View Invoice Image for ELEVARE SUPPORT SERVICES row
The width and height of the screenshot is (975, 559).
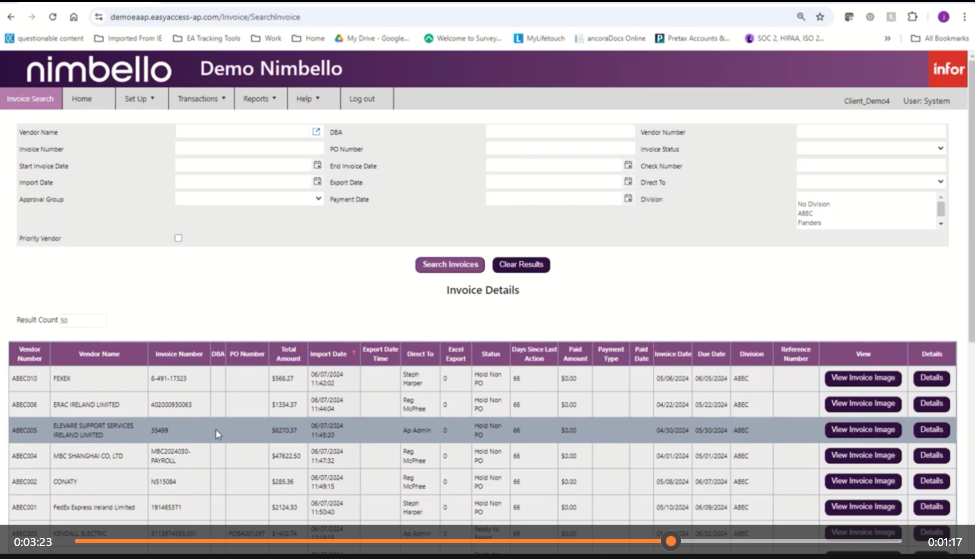863,430
